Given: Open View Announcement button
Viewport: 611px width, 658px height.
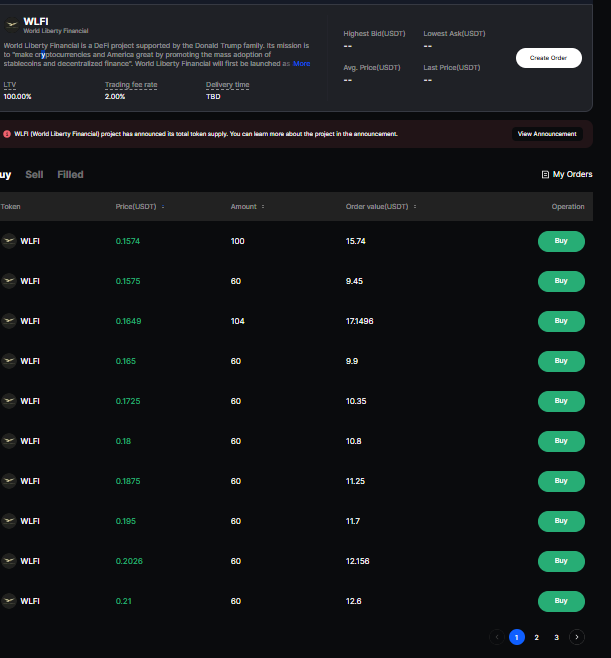Looking at the screenshot, I should tap(547, 134).
